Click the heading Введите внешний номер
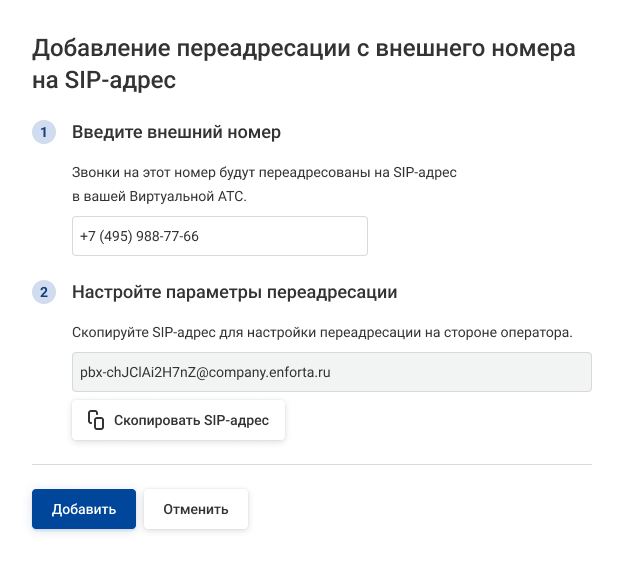 coord(176,132)
